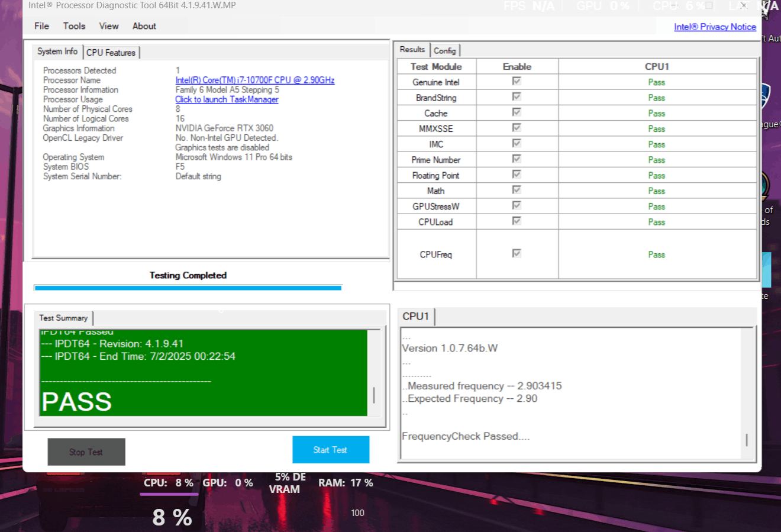Click the testing progress bar
The width and height of the screenshot is (781, 532).
coord(188,288)
